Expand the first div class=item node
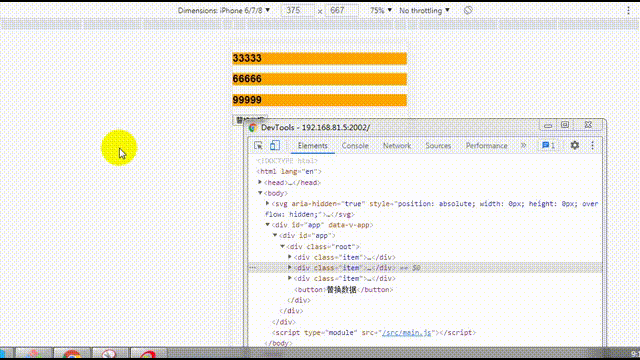 click(290, 257)
